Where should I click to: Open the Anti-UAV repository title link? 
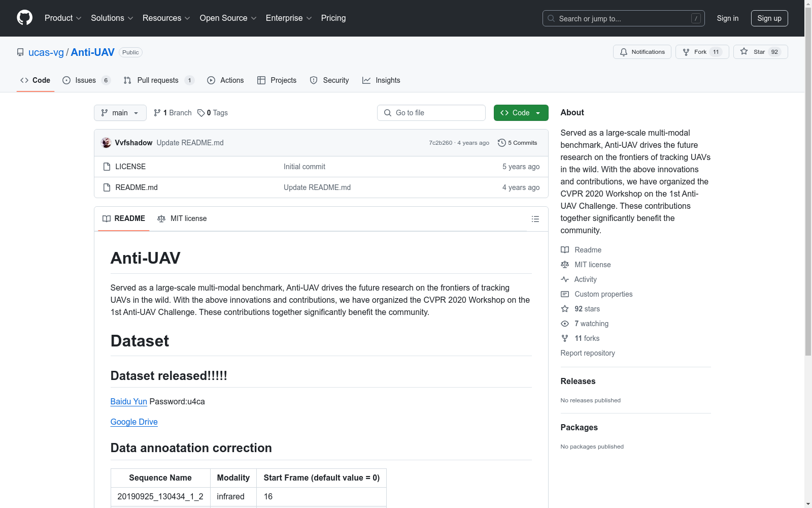point(93,52)
